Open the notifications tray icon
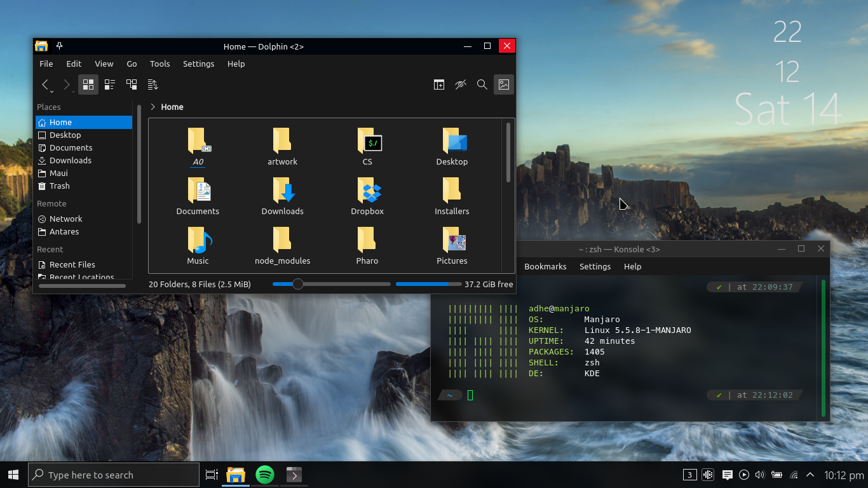Image resolution: width=868 pixels, height=488 pixels. 728,475
